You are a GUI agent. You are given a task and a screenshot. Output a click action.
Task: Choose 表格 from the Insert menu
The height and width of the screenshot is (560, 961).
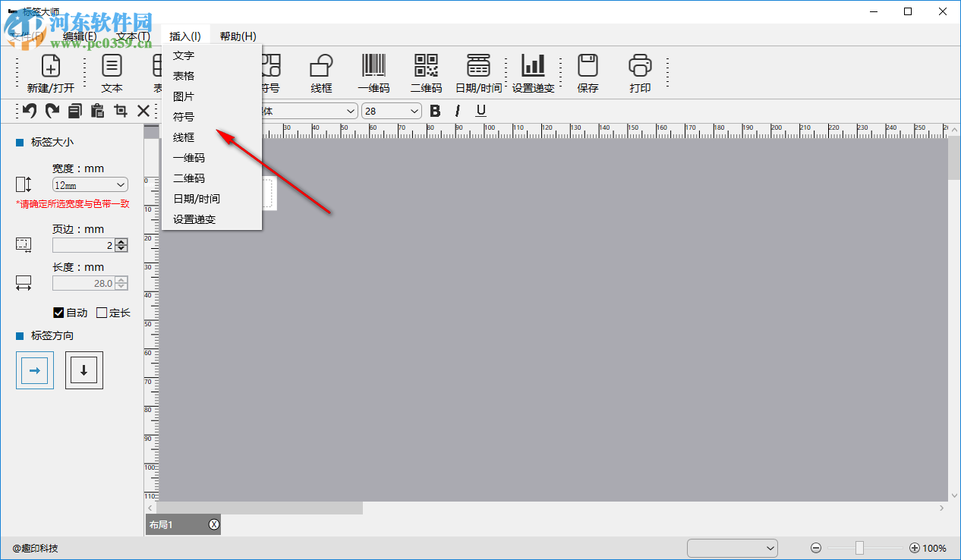[x=212, y=76]
